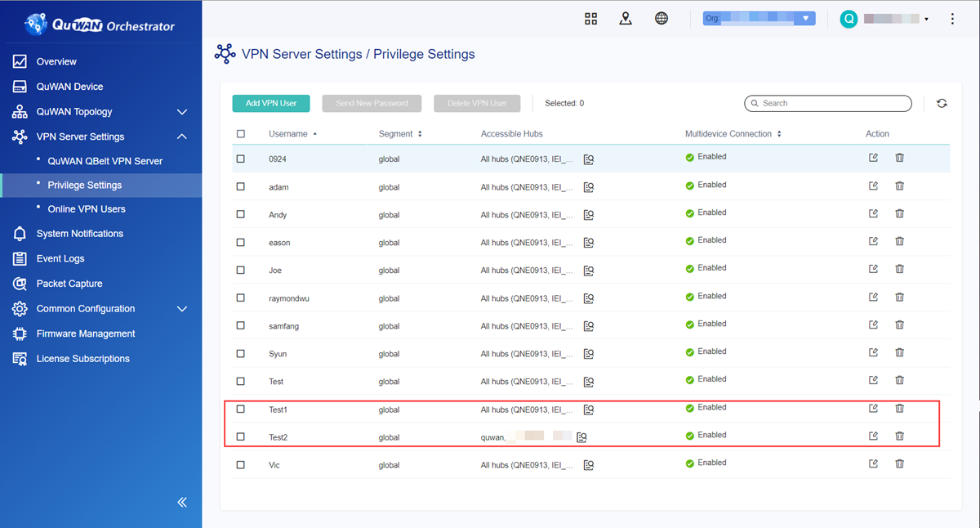
Task: Click the Send New Password button
Action: 372,104
